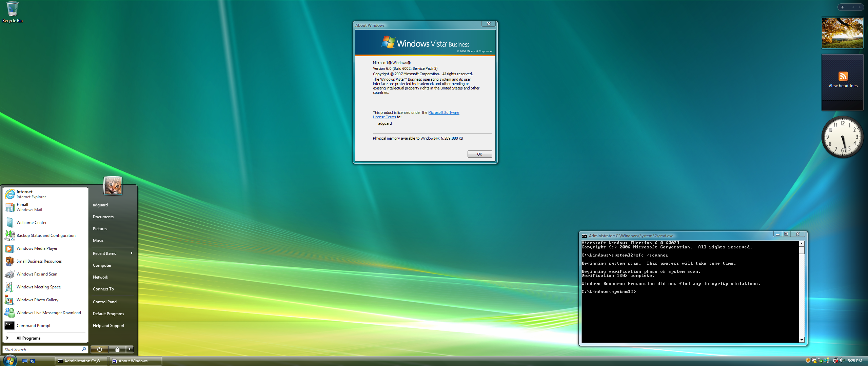Click OK in About Windows dialog
The image size is (868, 366).
tap(479, 154)
